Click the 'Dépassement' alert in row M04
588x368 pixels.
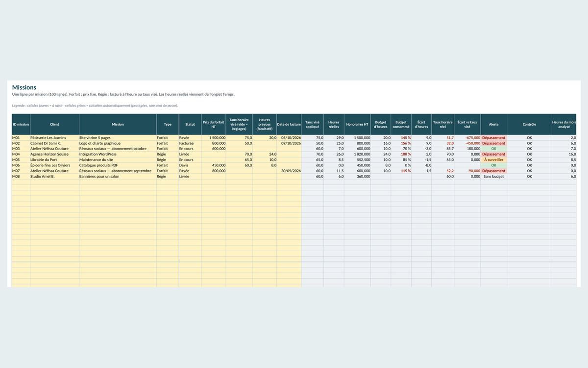pyautogui.click(x=494, y=154)
